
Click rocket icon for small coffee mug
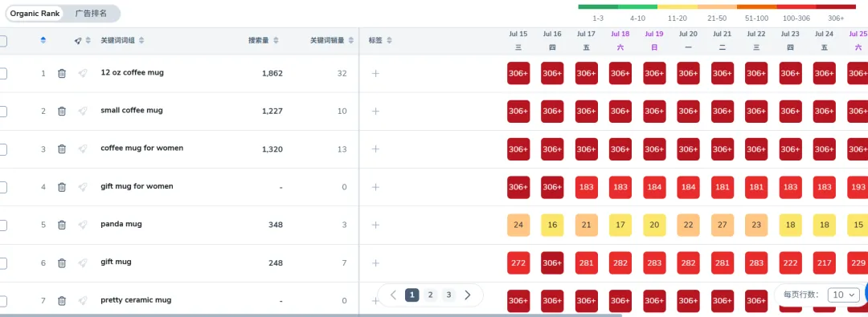click(x=83, y=112)
